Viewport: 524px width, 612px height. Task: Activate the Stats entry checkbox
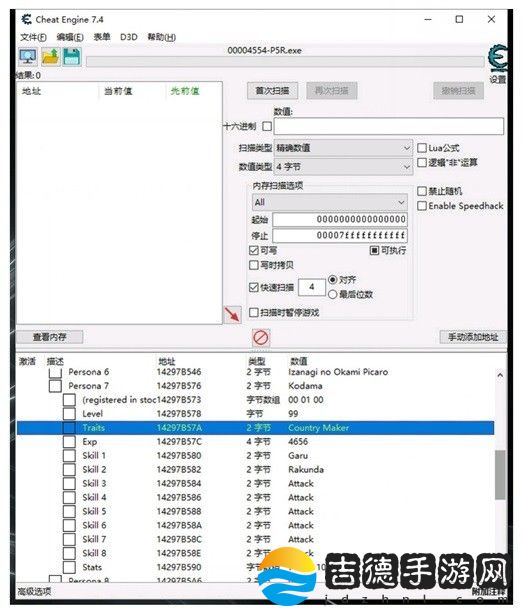[69, 567]
